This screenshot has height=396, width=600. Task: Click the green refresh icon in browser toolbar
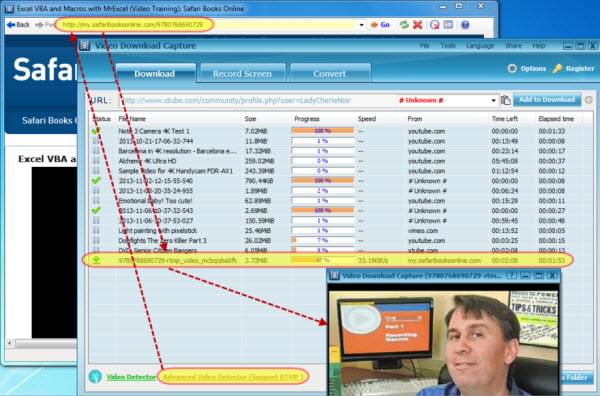pyautogui.click(x=404, y=25)
